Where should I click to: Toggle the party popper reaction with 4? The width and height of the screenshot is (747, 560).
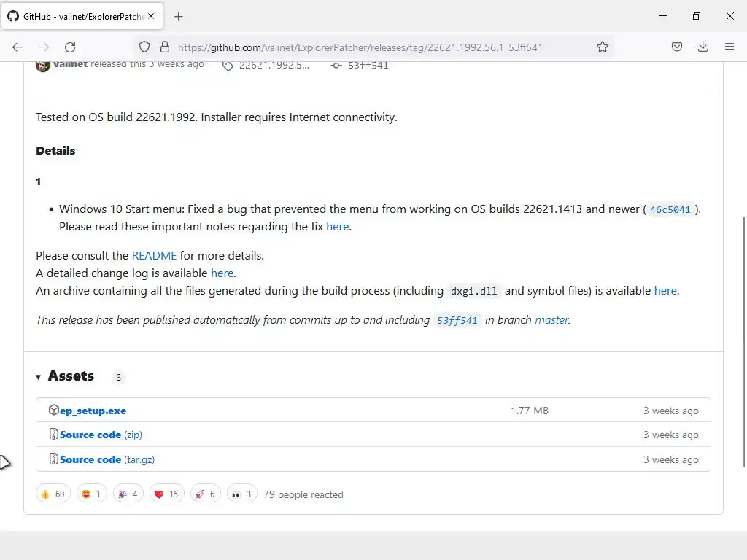pos(128,494)
